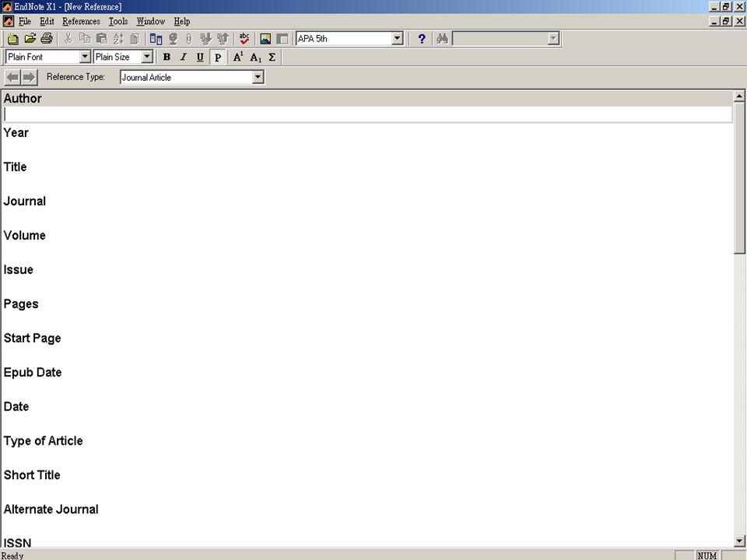Open the Help menu
This screenshot has width=747, height=560.
(x=181, y=21)
